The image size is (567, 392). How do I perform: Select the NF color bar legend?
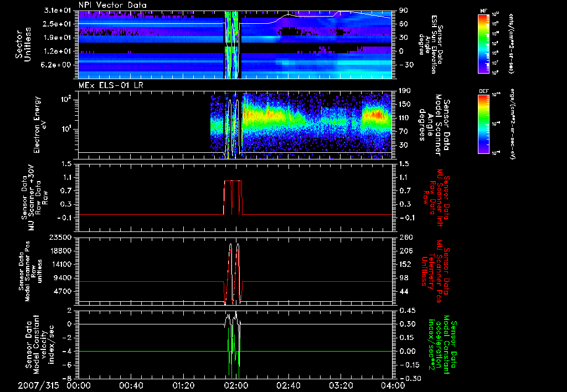(483, 43)
